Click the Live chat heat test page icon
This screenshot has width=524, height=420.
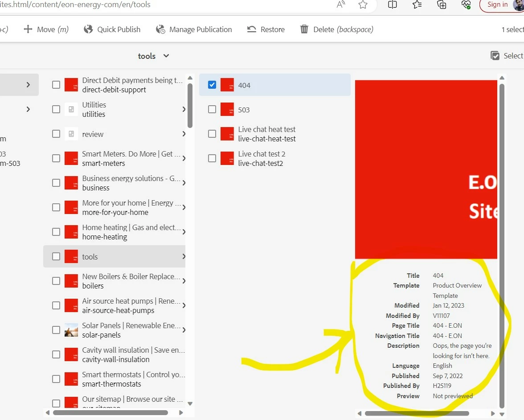pyautogui.click(x=227, y=134)
